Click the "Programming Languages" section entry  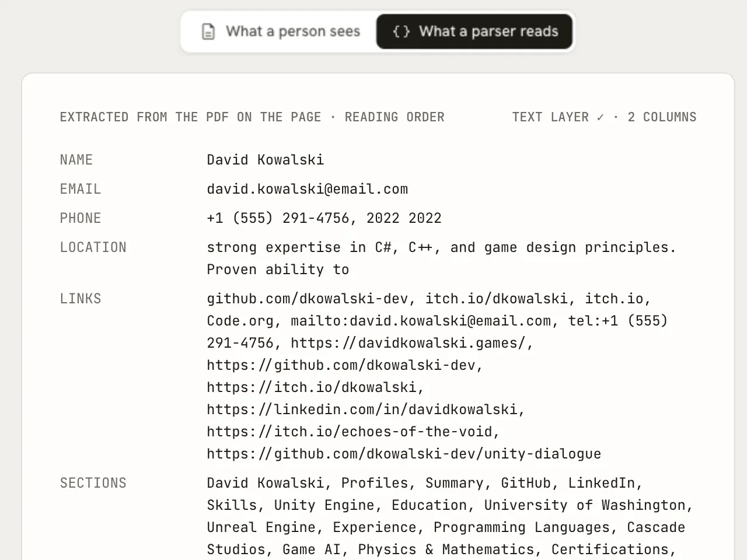click(x=525, y=527)
